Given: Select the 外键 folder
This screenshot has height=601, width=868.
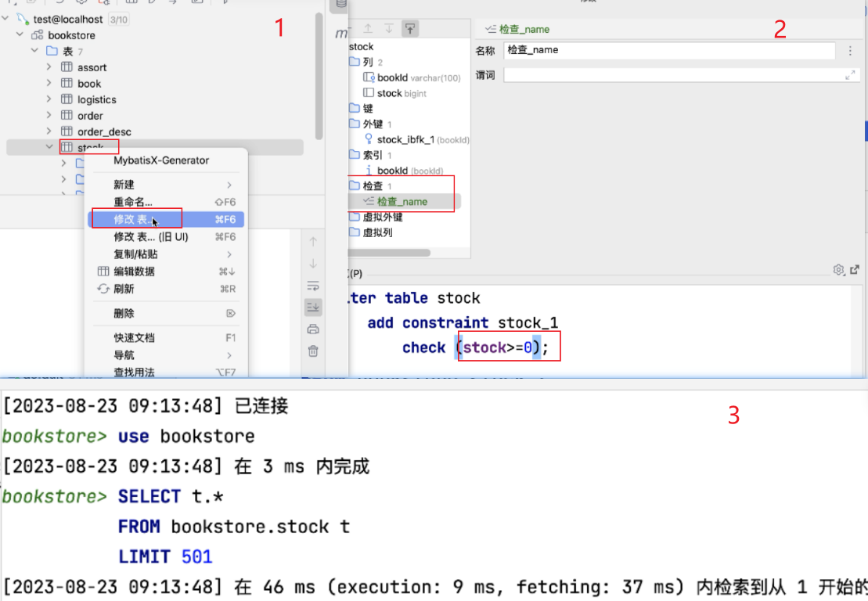Looking at the screenshot, I should tap(372, 124).
